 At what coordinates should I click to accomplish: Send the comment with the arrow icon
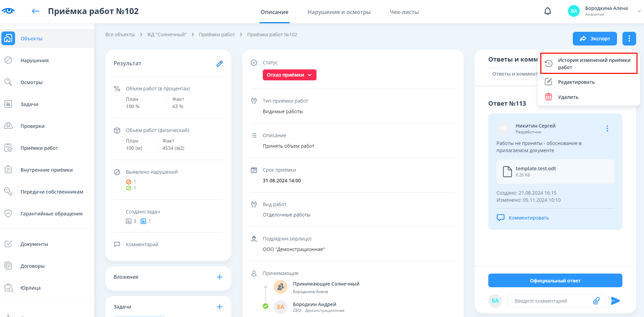(615, 301)
